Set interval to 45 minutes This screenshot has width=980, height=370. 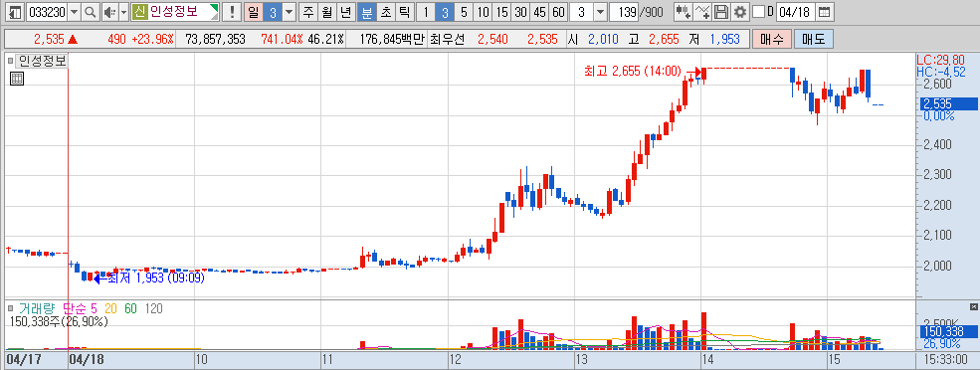click(539, 11)
